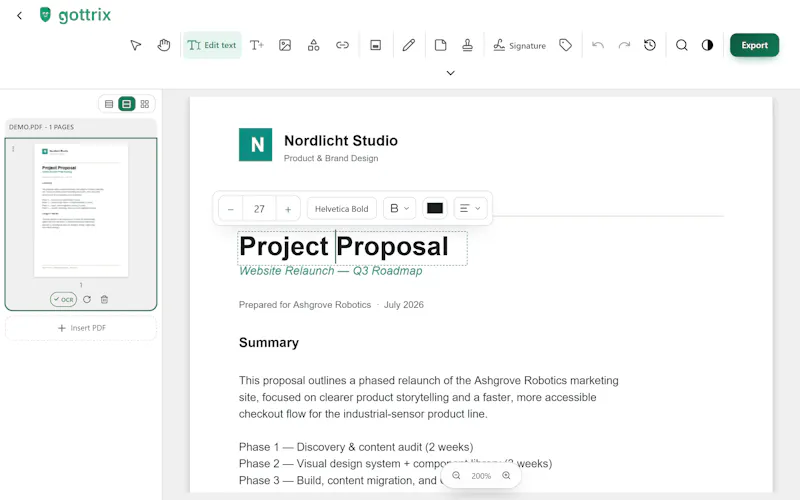Toggle the contrast dark mode icon
The height and width of the screenshot is (500, 800).
click(707, 45)
